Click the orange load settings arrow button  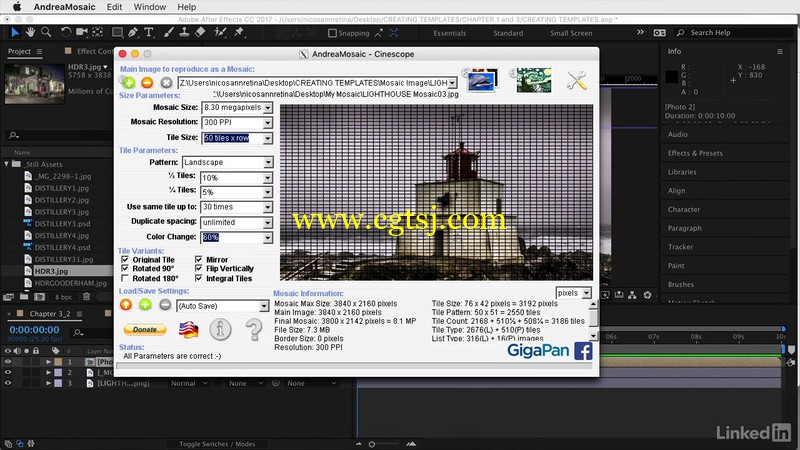coord(126,305)
